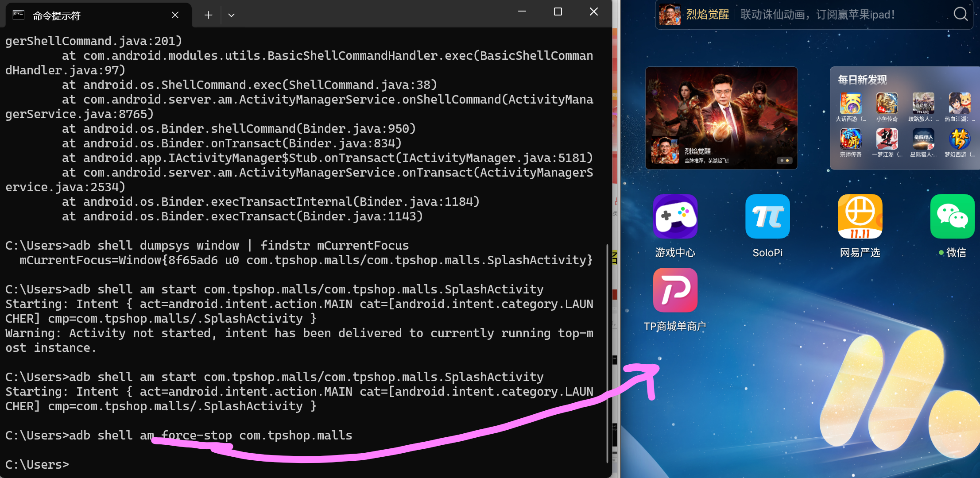
Task: Launch the SoloPi app
Action: pos(767,216)
